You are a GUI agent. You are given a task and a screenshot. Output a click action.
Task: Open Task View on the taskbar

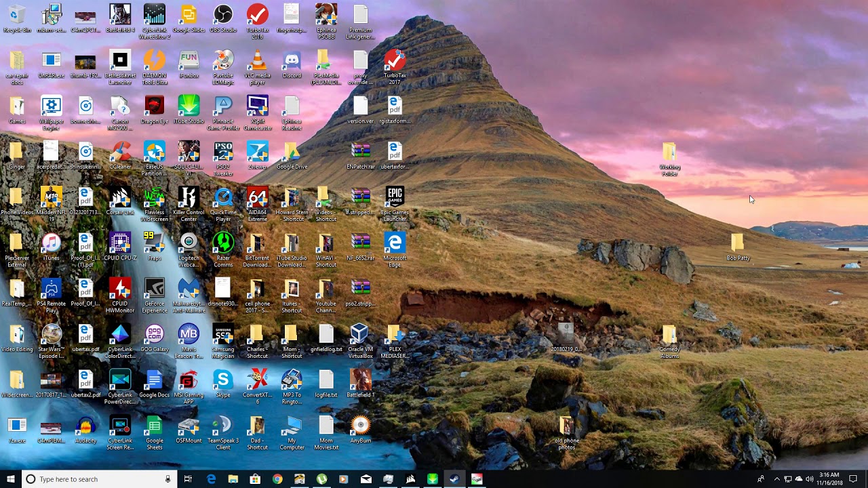click(x=188, y=479)
